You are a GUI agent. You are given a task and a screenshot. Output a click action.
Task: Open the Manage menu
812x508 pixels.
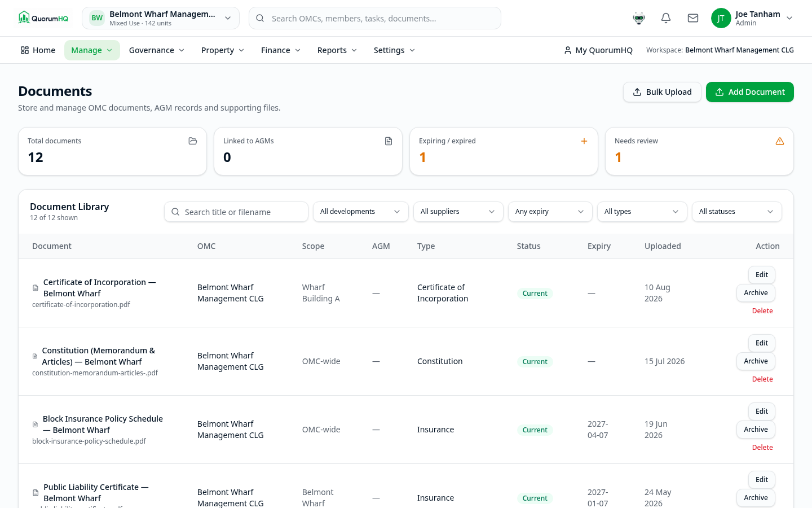click(92, 50)
